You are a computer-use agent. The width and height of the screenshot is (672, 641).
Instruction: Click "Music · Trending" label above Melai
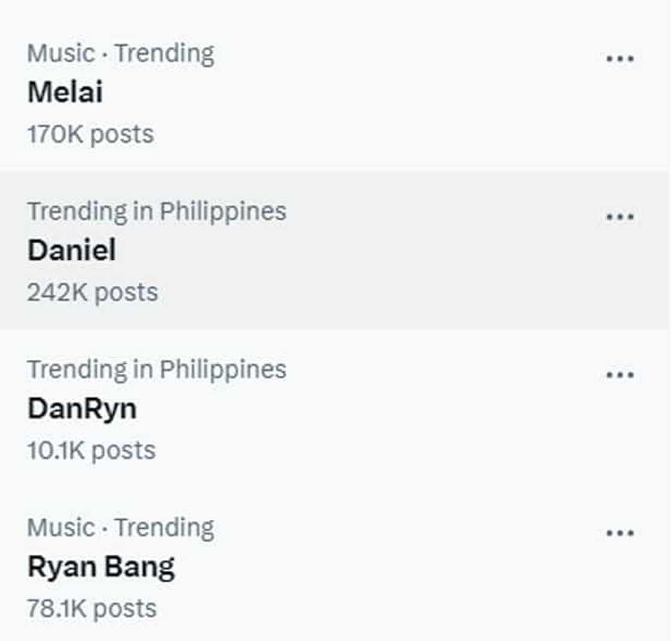[121, 53]
